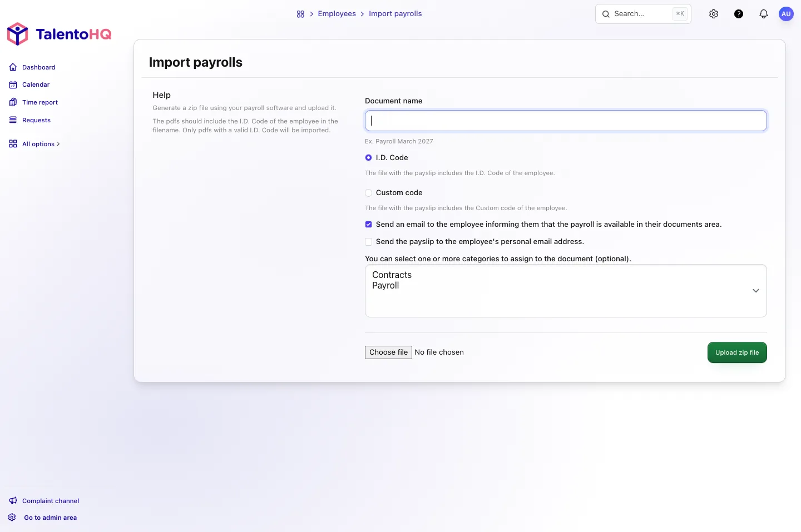This screenshot has height=532, width=801.
Task: Untick the send email to employee checkbox
Action: (368, 225)
